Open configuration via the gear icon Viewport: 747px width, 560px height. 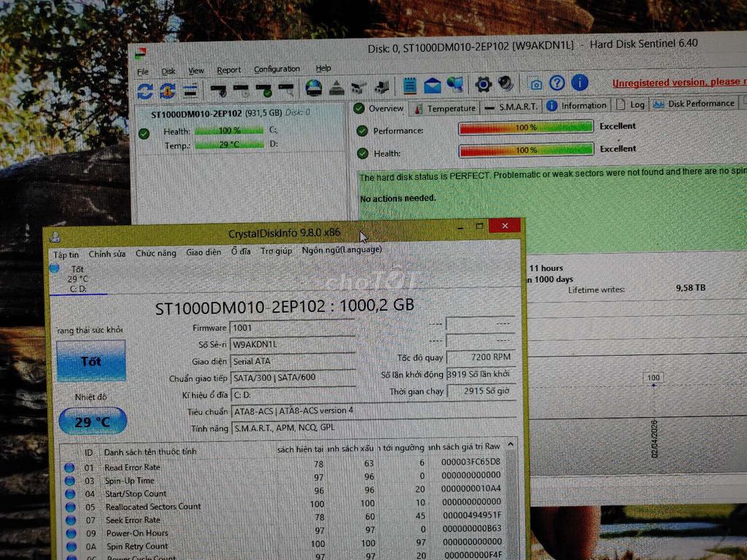[483, 85]
